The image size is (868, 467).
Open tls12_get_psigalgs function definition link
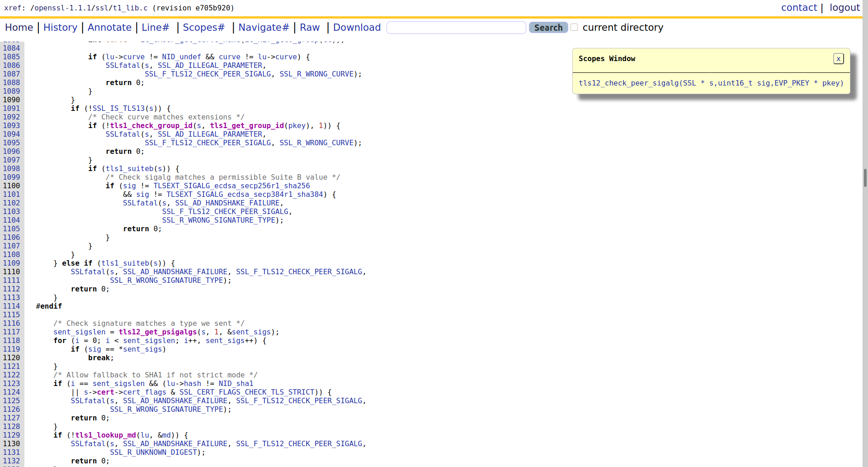[158, 332]
